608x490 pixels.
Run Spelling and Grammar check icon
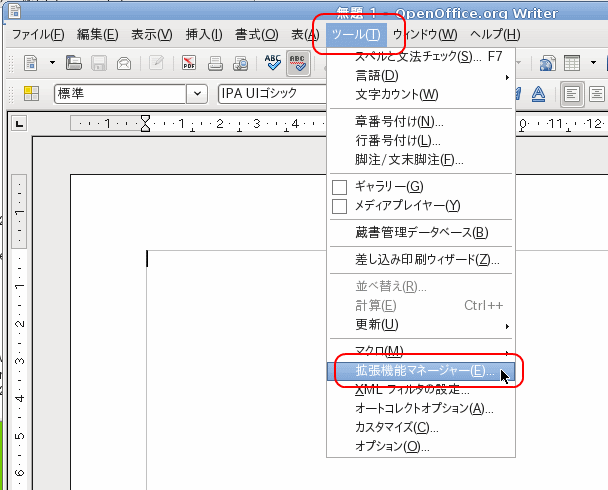tap(274, 64)
